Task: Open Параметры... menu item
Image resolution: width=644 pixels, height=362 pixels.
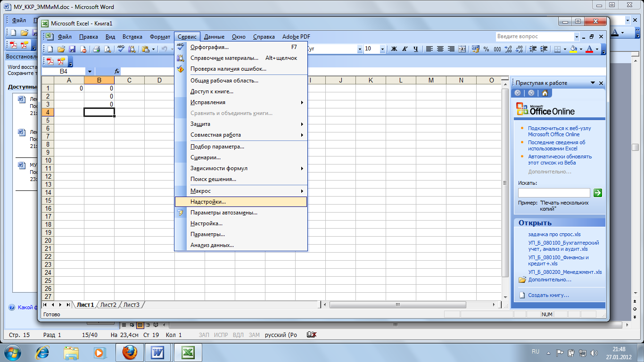Action: click(240, 234)
